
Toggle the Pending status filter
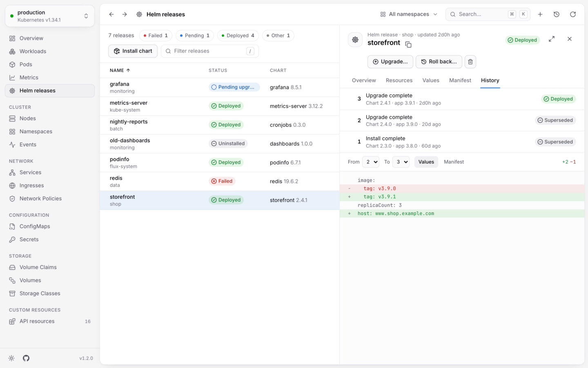(195, 36)
